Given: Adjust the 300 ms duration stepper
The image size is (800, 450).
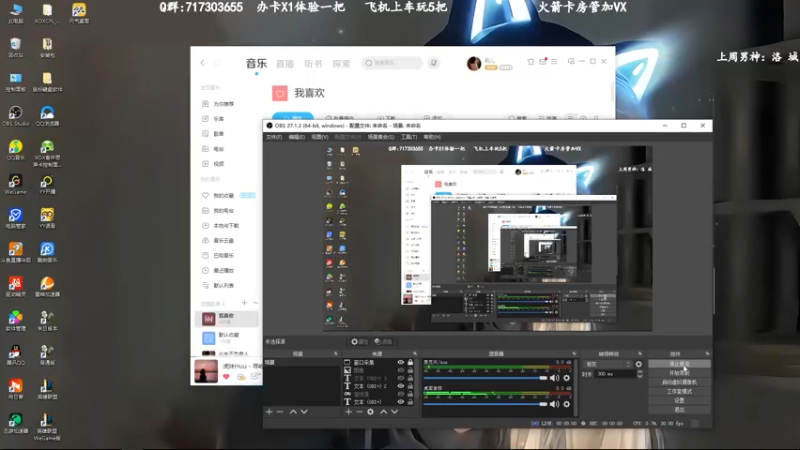Looking at the screenshot, I should point(640,374).
